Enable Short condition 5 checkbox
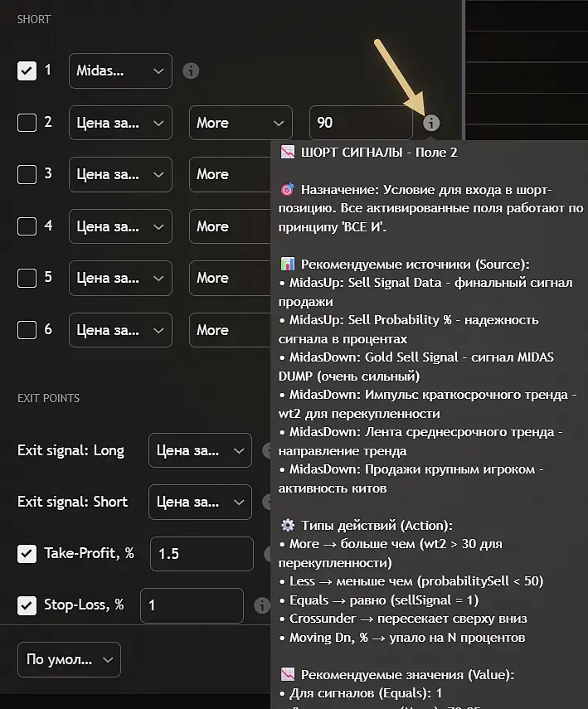 pos(27,278)
